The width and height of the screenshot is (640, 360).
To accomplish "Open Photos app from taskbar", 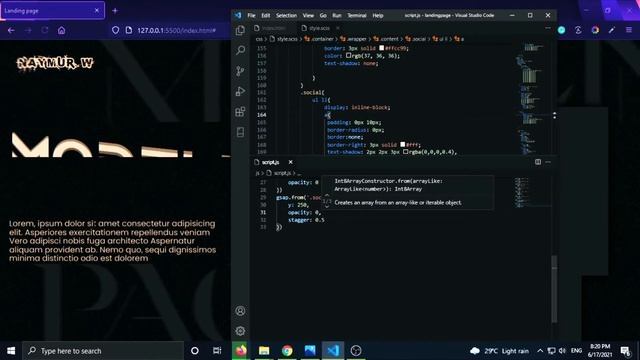I will point(310,351).
